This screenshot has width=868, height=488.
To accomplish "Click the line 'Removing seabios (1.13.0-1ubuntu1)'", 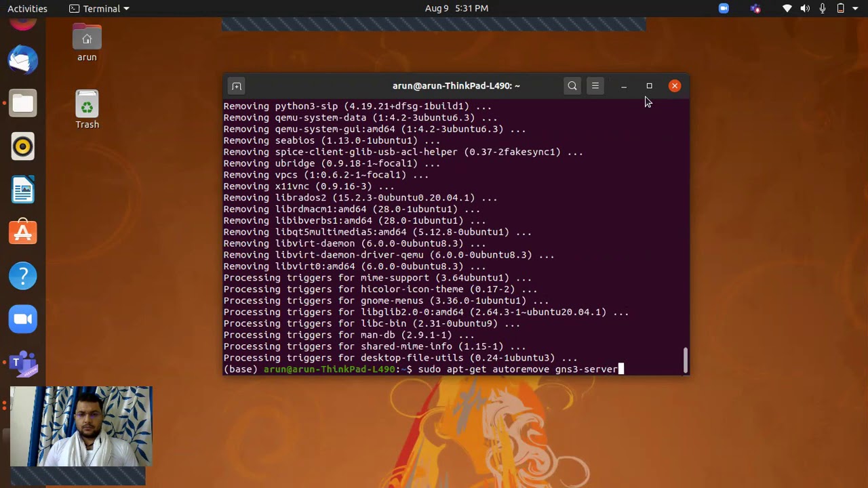I will tap(332, 140).
